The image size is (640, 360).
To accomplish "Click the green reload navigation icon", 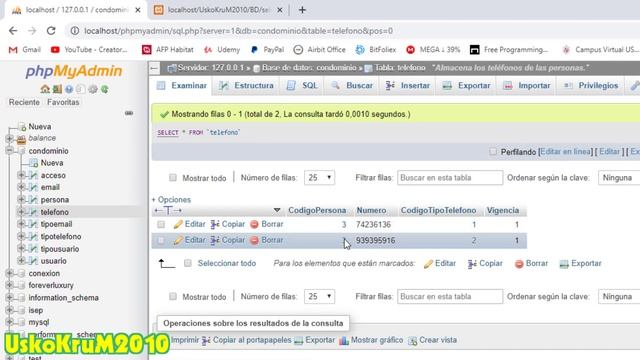I will pos(105,89).
